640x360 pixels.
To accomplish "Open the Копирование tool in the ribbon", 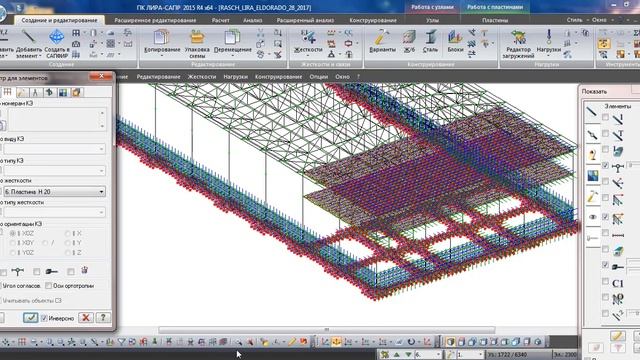I will pos(162,41).
